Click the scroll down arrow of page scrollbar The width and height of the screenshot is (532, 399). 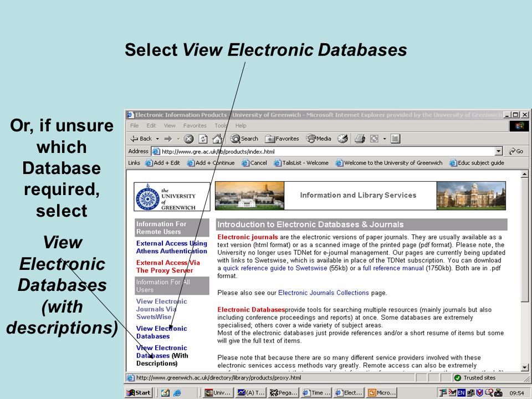(525, 367)
